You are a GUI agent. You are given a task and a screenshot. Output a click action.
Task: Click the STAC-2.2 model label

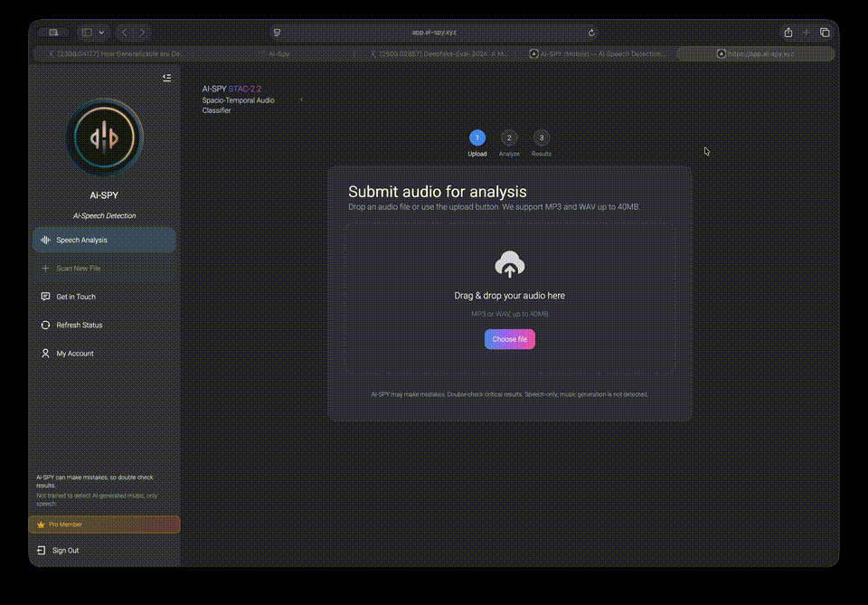click(x=245, y=89)
